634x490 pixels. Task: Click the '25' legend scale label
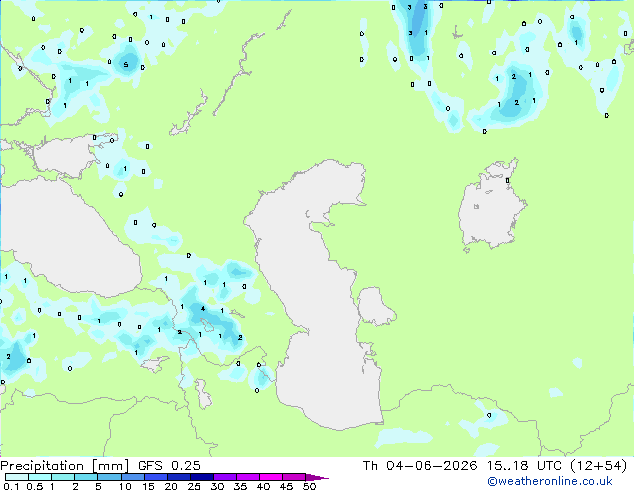(194, 486)
